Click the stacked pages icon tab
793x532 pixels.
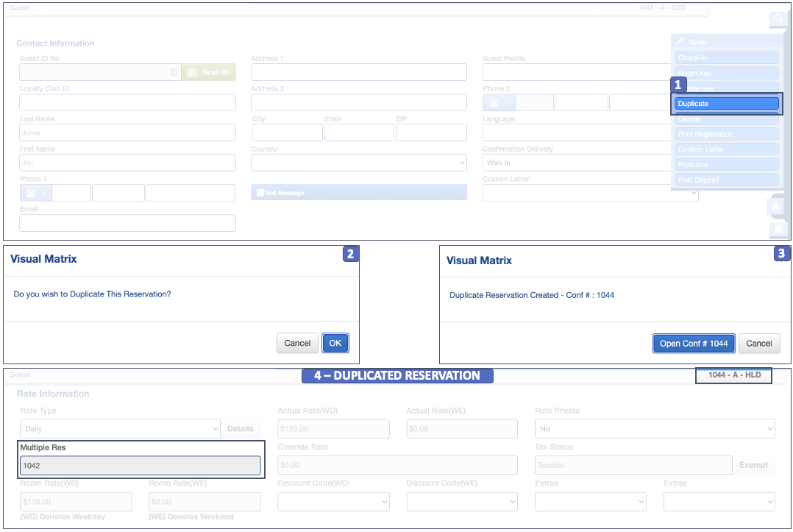(778, 230)
